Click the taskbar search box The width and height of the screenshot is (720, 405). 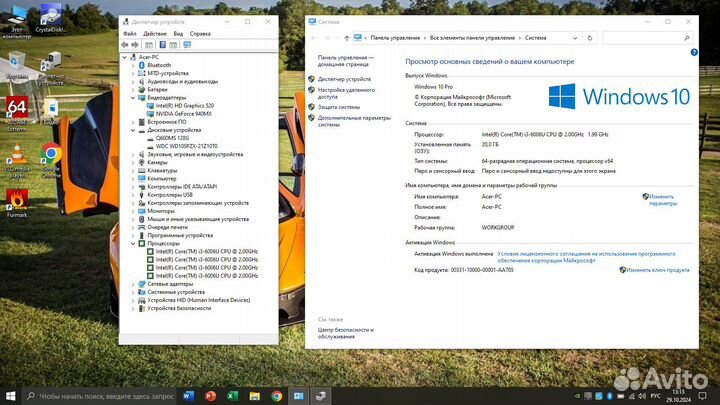click(99, 396)
